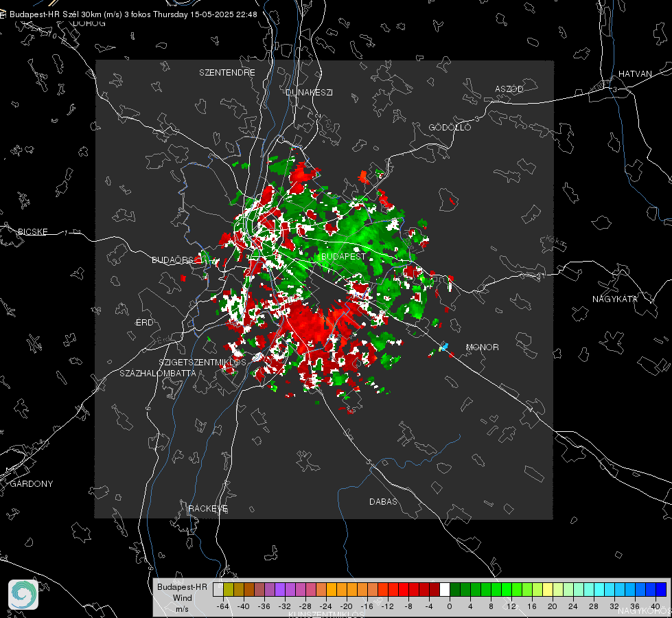672x618 pixels.
Task: Click the -24 value on the legend scale
Action: 326,606
